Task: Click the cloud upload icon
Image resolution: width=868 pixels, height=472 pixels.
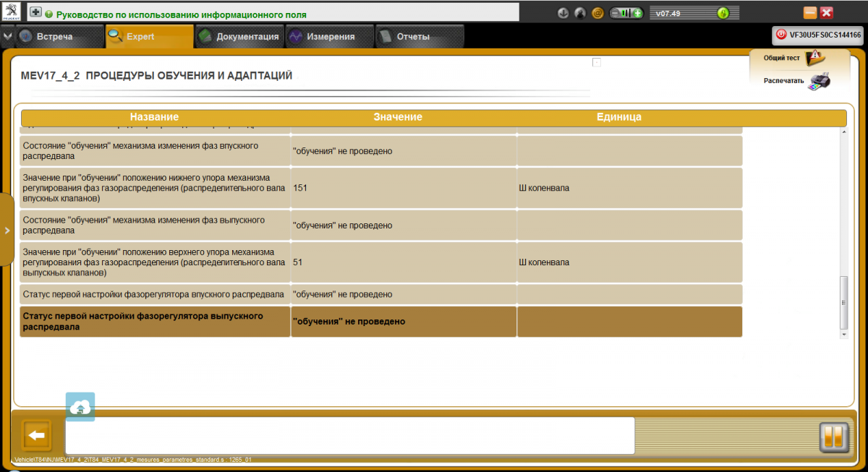Action: (80, 408)
